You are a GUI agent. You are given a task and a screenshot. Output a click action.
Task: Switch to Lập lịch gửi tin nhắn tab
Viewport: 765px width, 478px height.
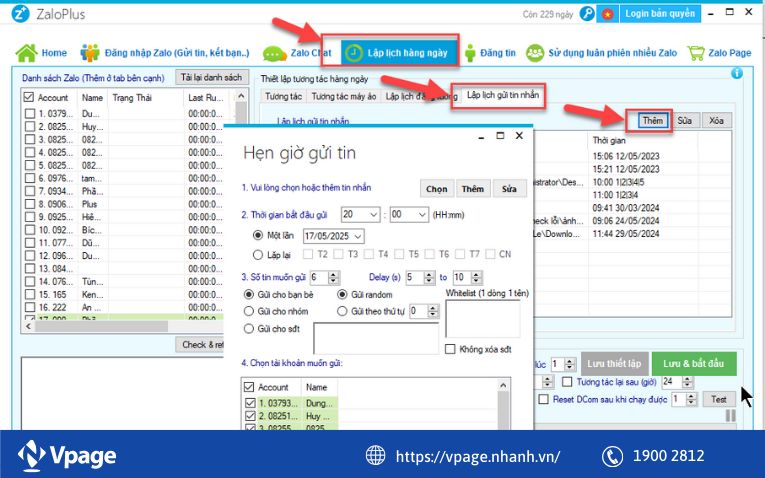pyautogui.click(x=503, y=95)
